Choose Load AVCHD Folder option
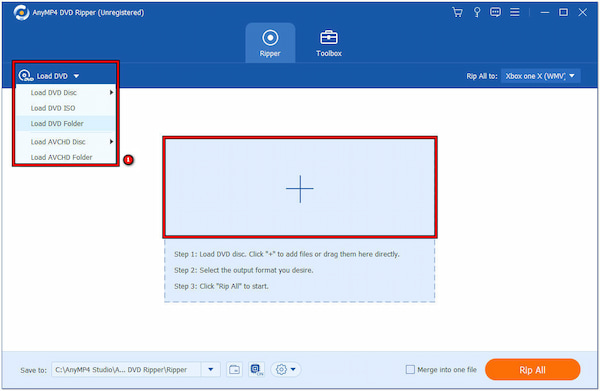This screenshot has width=600, height=391. [x=65, y=157]
